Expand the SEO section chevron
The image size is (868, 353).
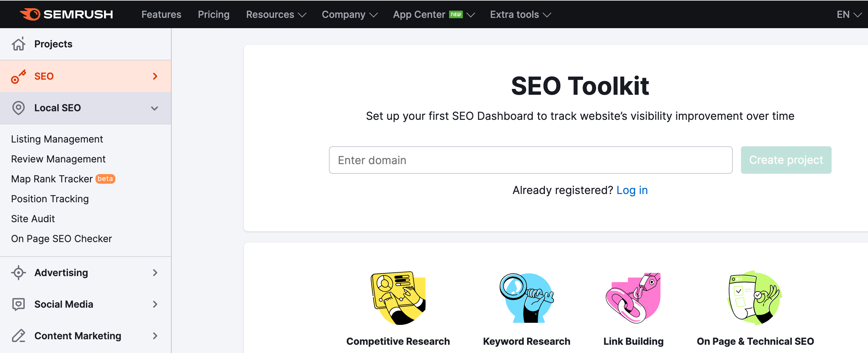point(155,76)
